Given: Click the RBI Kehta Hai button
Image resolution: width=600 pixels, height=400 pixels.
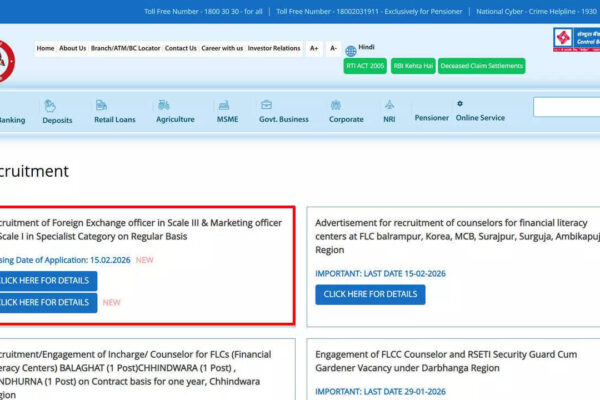Looking at the screenshot, I should click(x=413, y=66).
